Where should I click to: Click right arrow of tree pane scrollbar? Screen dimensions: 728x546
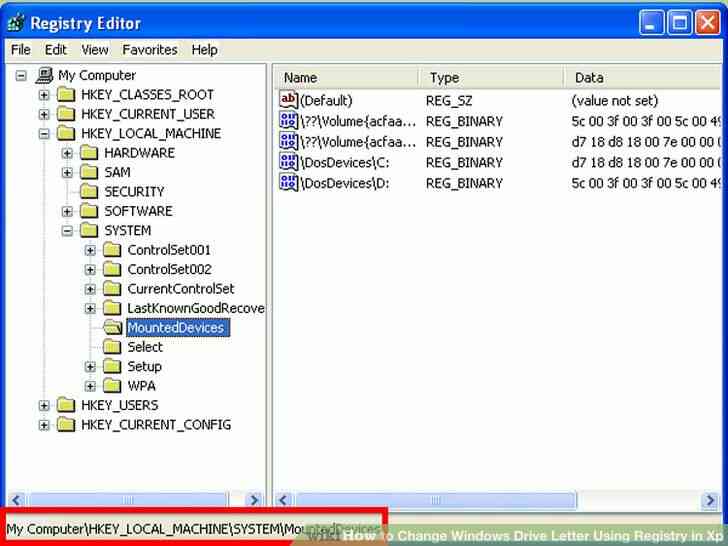[x=254, y=500]
